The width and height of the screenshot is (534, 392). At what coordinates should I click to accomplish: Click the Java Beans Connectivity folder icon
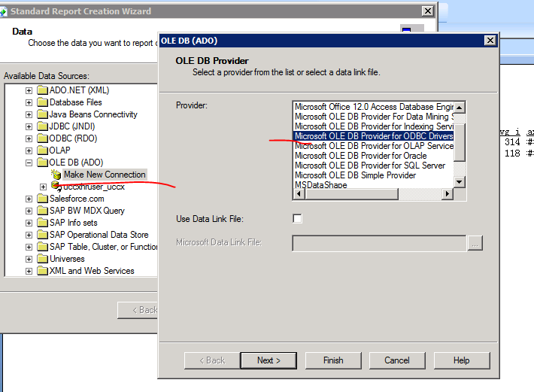43,114
